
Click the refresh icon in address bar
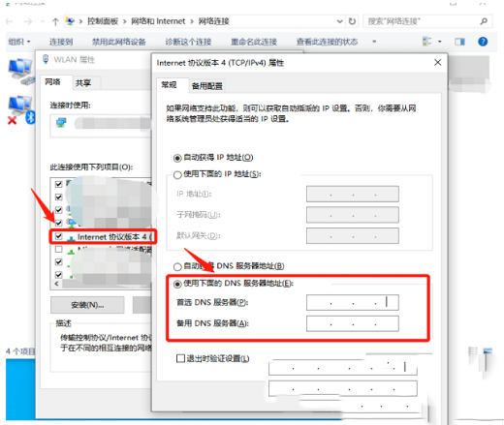coord(352,21)
